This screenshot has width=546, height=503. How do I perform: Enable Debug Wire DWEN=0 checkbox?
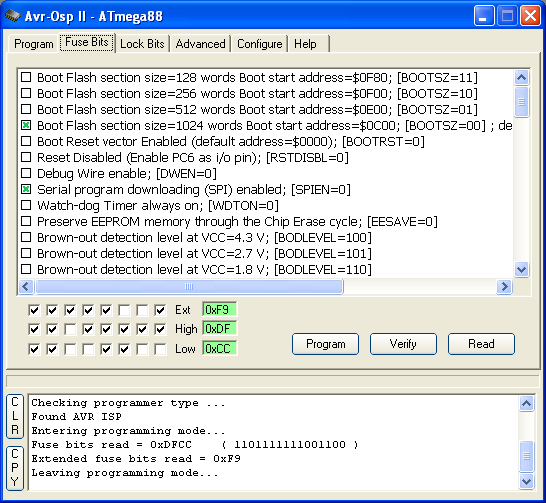[26, 173]
